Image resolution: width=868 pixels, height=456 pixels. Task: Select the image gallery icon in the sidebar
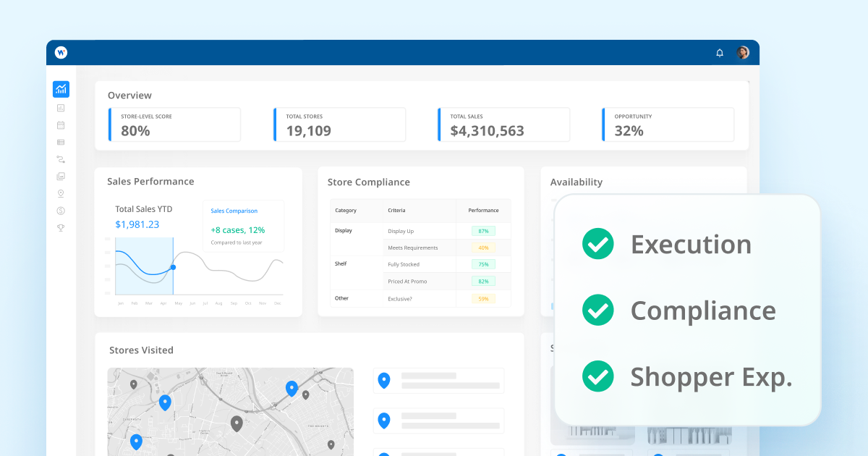[61, 176]
